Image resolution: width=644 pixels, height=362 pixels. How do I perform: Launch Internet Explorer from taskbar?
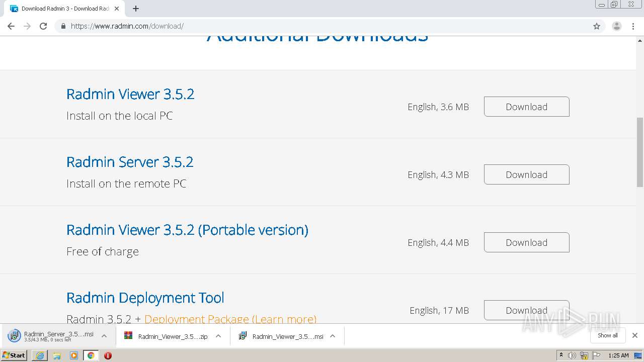(x=40, y=355)
